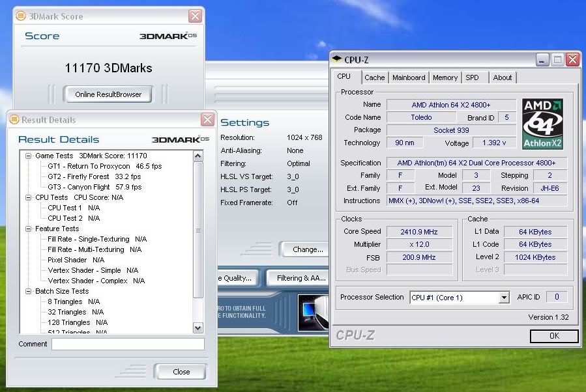Click the CPU-Z title bar chip icon
The height and width of the screenshot is (392, 586).
coord(337,59)
